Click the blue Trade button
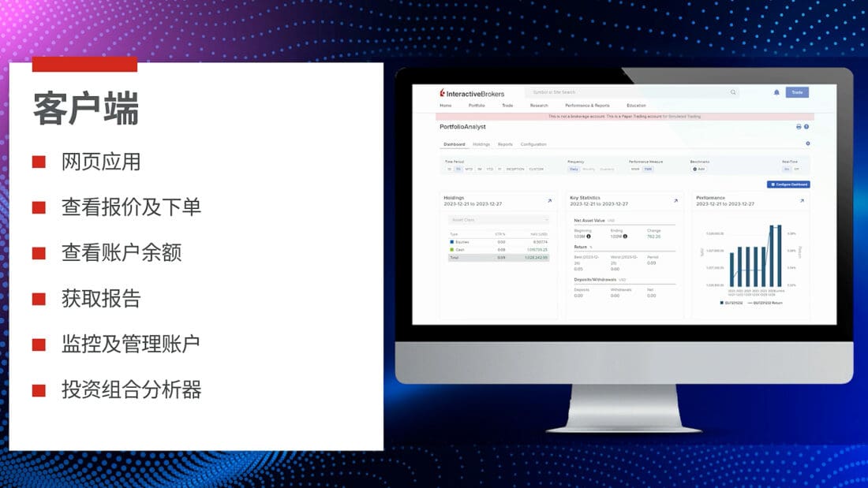868x488 pixels. pos(797,92)
